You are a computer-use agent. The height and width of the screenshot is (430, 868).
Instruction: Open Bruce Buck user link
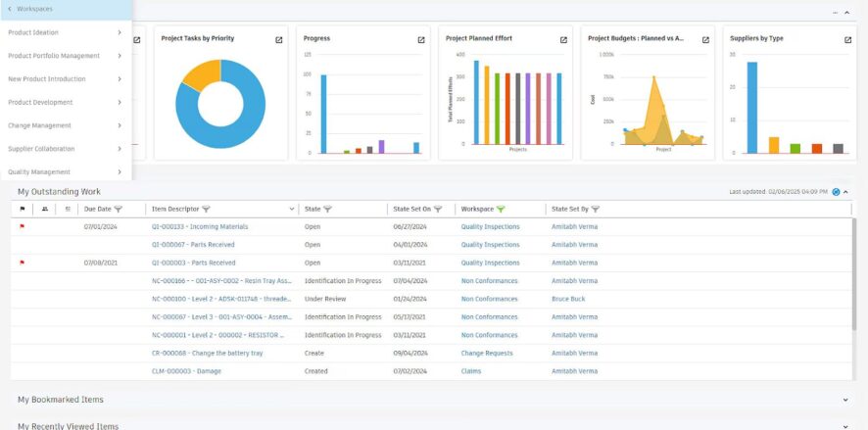click(x=568, y=299)
